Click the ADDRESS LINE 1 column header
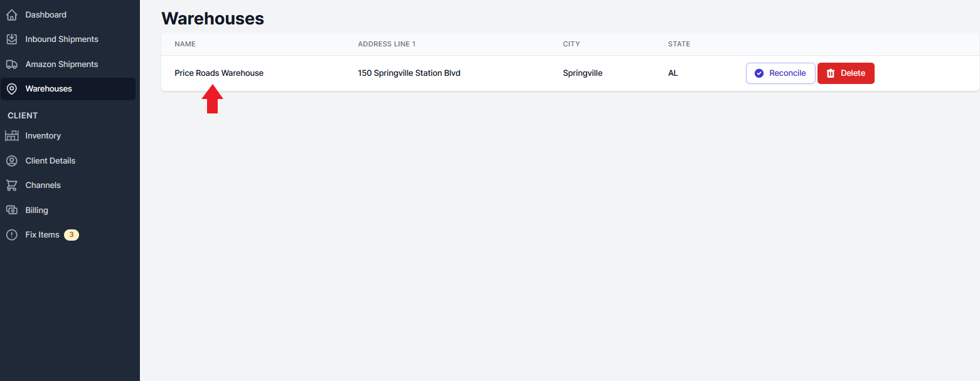 (386, 44)
